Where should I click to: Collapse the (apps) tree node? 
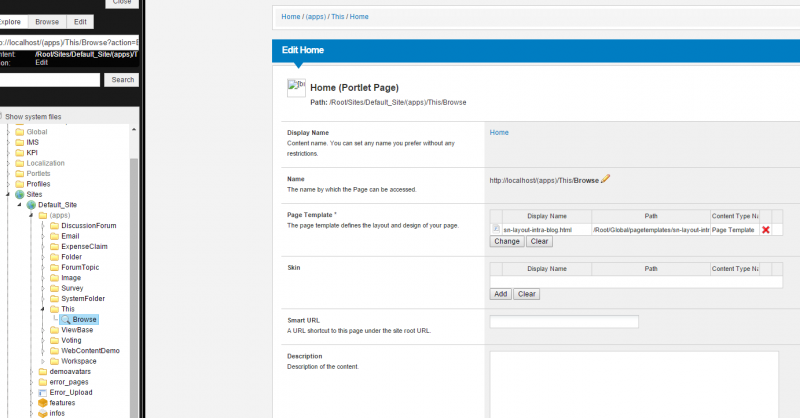click(x=31, y=215)
